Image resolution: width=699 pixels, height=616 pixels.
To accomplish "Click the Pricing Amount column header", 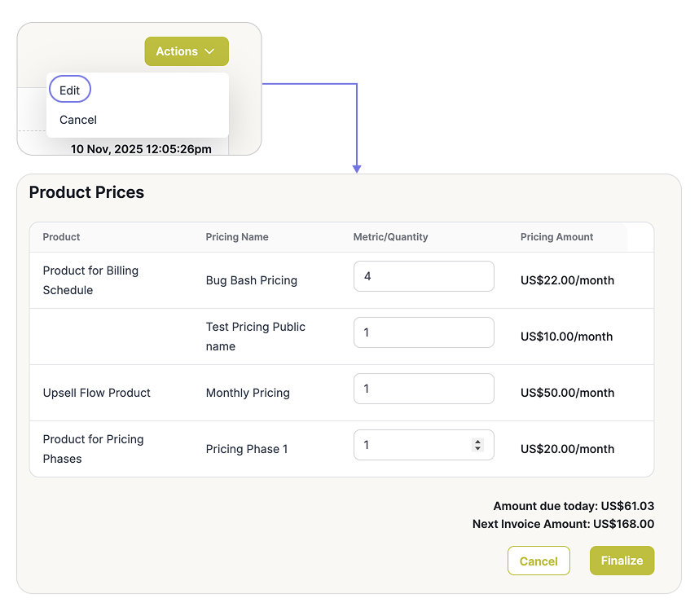I will pyautogui.click(x=557, y=237).
